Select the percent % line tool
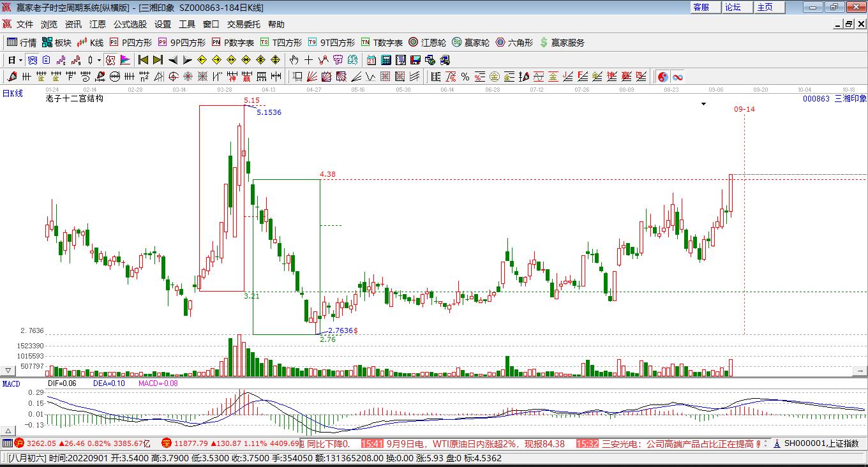 pos(465,77)
